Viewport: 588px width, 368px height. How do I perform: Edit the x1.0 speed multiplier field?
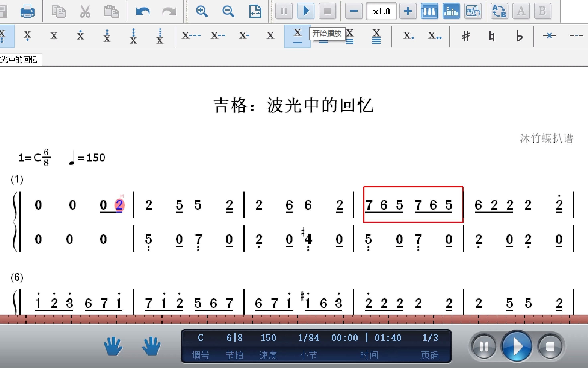pos(381,11)
